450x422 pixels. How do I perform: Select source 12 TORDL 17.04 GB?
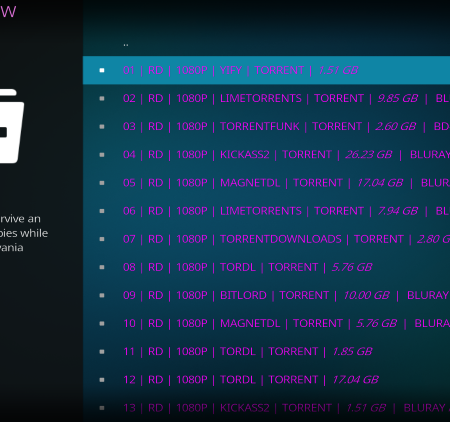(266, 380)
